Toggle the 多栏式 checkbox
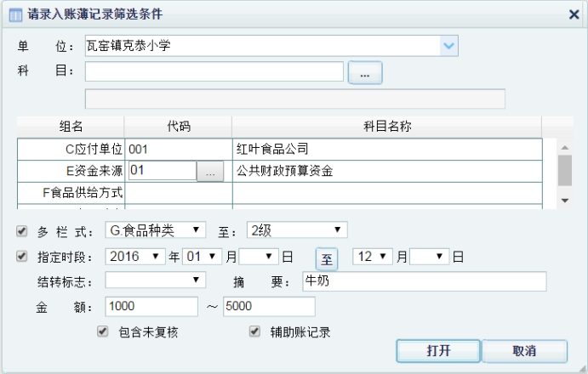The width and height of the screenshot is (588, 374). click(22, 230)
